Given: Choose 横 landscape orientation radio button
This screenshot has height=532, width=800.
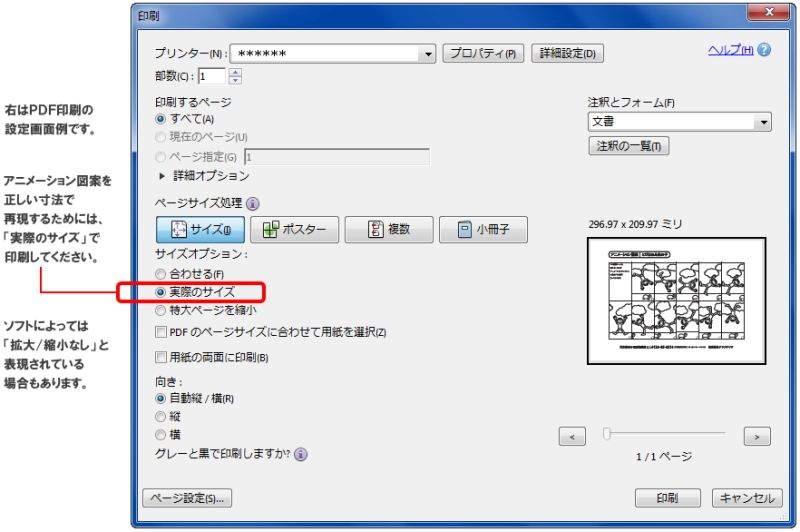Looking at the screenshot, I should pyautogui.click(x=161, y=434).
